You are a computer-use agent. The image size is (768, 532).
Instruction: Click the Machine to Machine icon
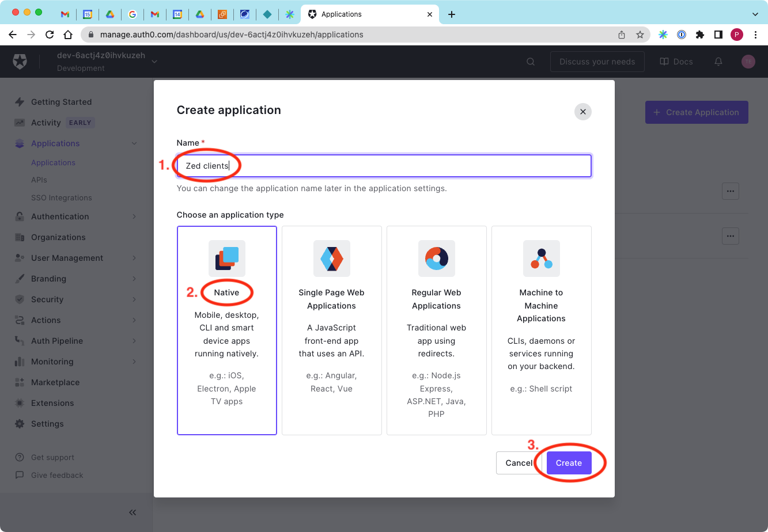pyautogui.click(x=542, y=259)
